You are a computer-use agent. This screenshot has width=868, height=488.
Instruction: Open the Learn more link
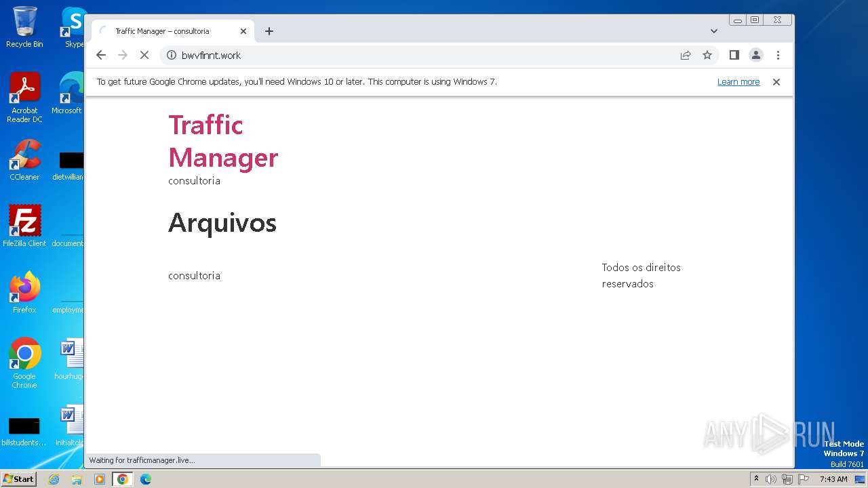[x=738, y=82]
